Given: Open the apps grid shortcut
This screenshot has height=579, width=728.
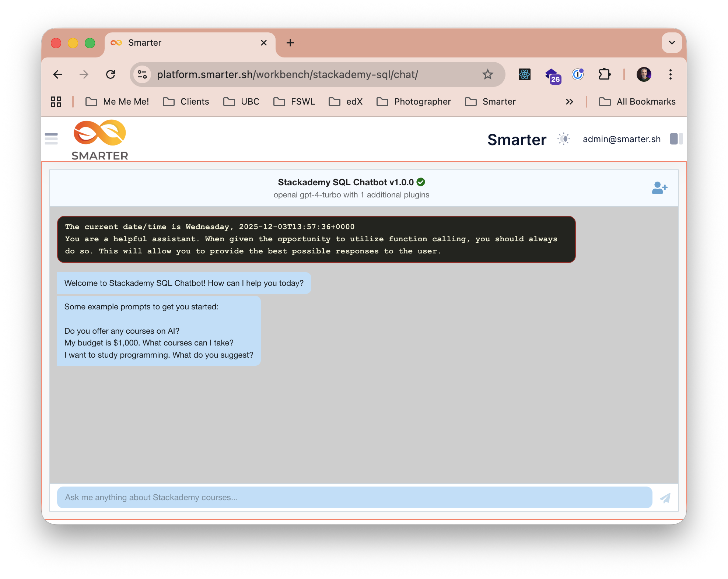Looking at the screenshot, I should point(56,102).
